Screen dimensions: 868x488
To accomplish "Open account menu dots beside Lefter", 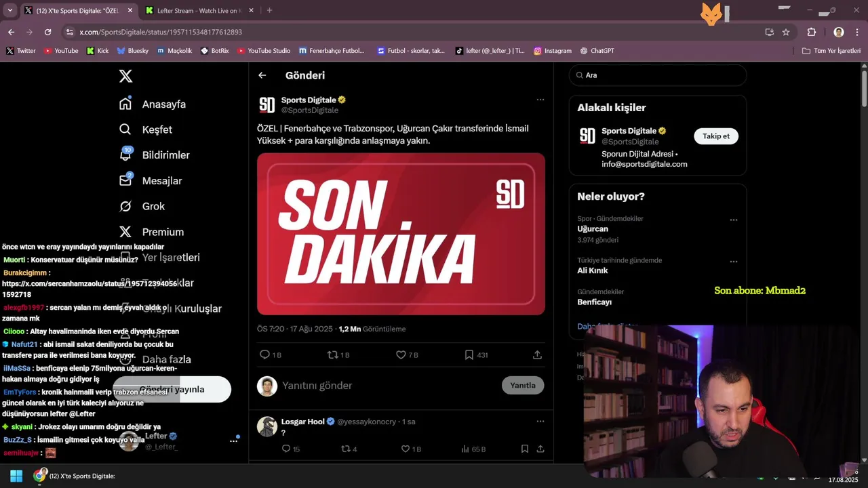I will (233, 441).
